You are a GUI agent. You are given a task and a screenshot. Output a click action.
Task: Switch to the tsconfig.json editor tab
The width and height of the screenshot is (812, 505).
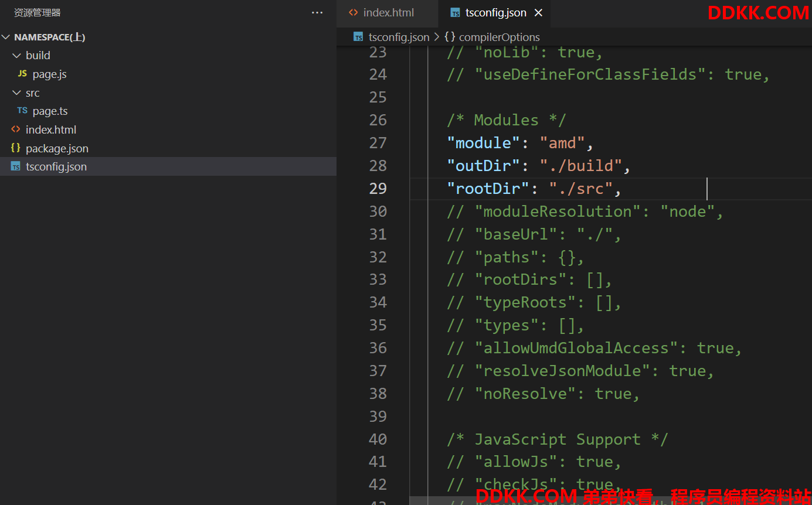click(x=494, y=13)
